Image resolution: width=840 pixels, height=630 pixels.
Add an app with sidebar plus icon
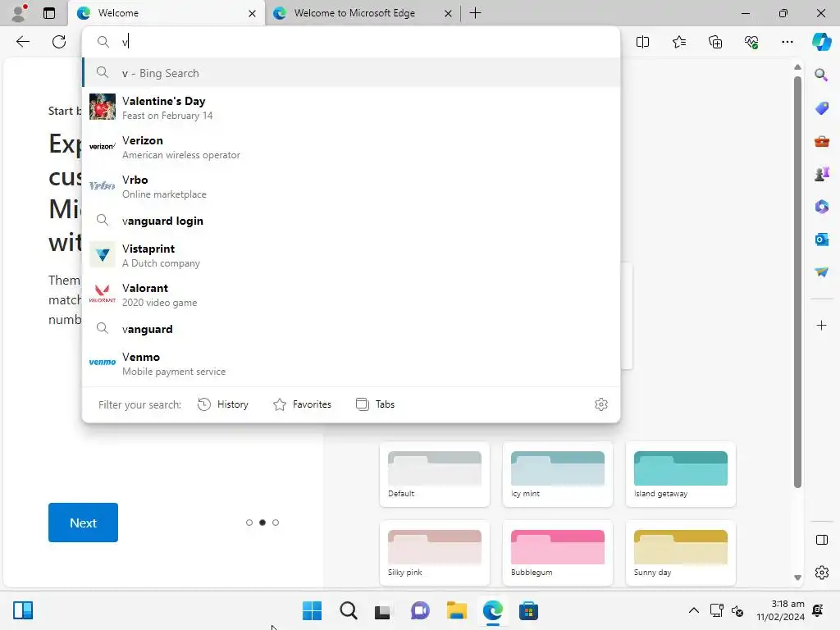821,326
